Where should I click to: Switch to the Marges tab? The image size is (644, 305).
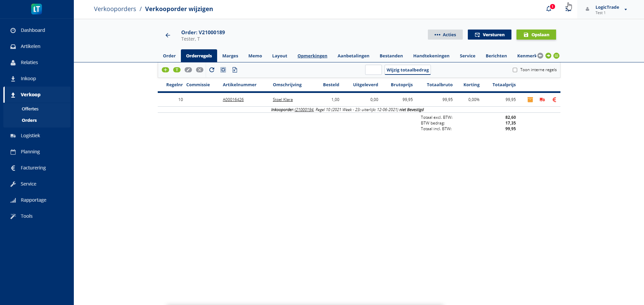[x=230, y=56]
